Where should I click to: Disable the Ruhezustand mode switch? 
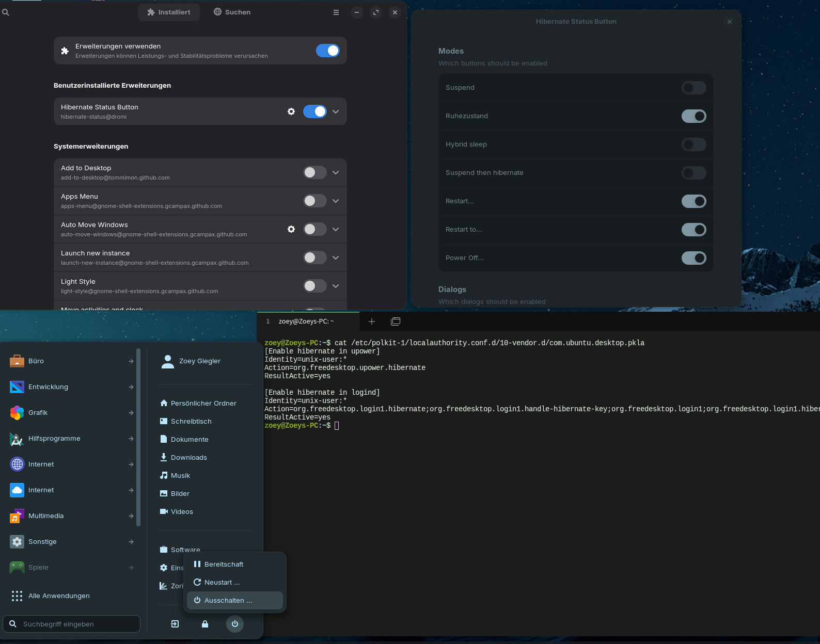coord(693,116)
